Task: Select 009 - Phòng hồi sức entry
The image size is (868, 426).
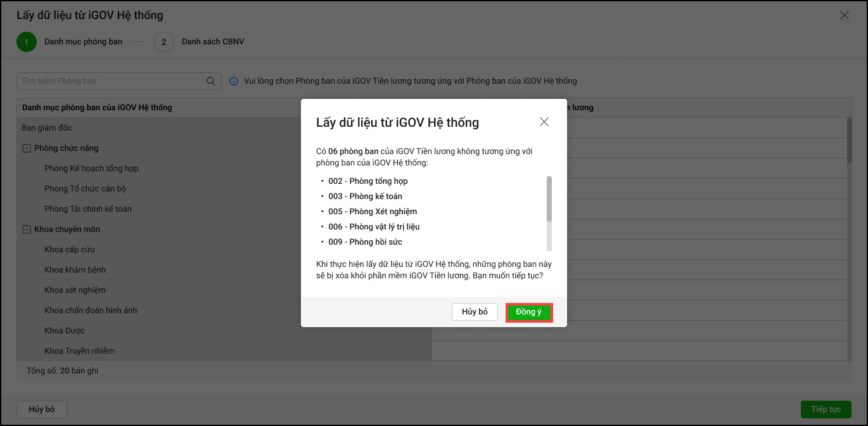Action: click(x=365, y=242)
